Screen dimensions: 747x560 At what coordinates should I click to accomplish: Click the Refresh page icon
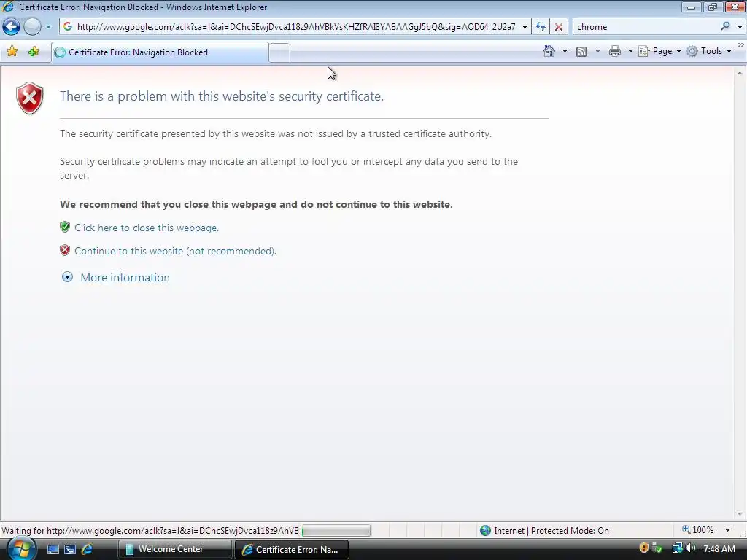[x=541, y=27]
